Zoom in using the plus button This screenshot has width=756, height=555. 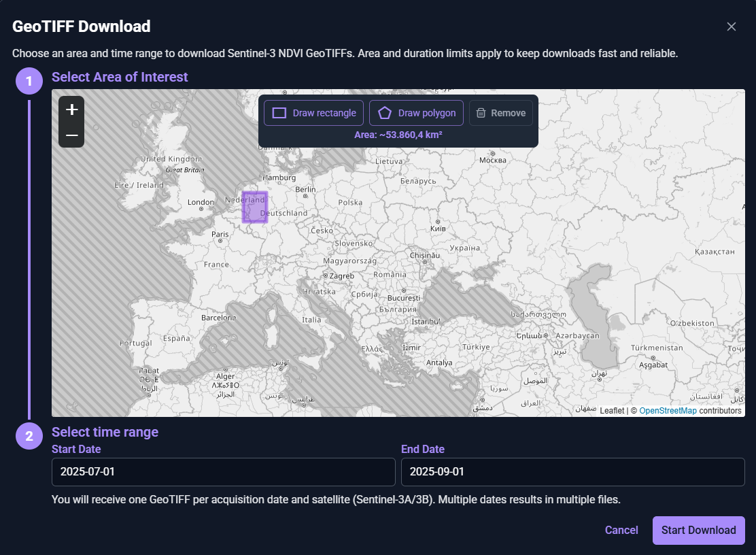point(71,109)
